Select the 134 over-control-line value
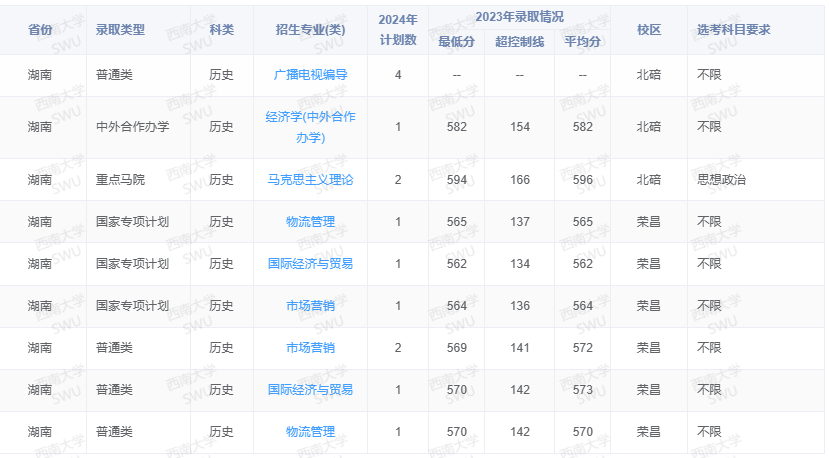This screenshot has height=458, width=829. click(520, 263)
